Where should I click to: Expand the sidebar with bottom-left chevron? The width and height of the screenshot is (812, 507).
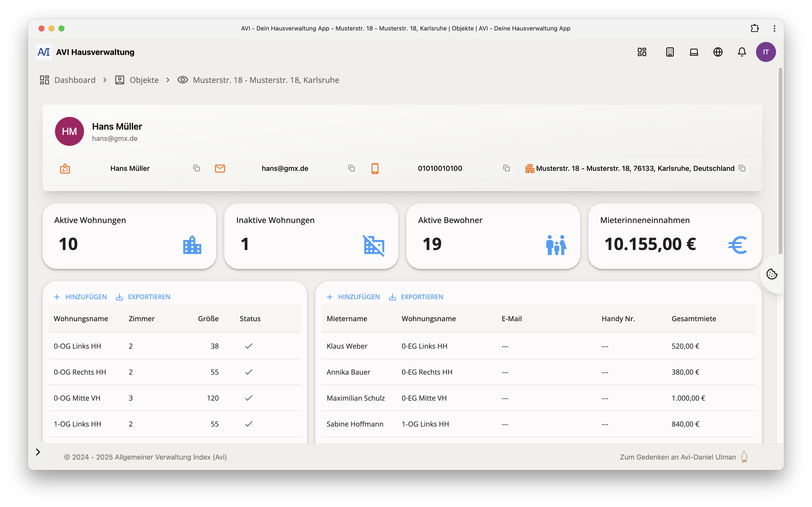click(x=38, y=452)
